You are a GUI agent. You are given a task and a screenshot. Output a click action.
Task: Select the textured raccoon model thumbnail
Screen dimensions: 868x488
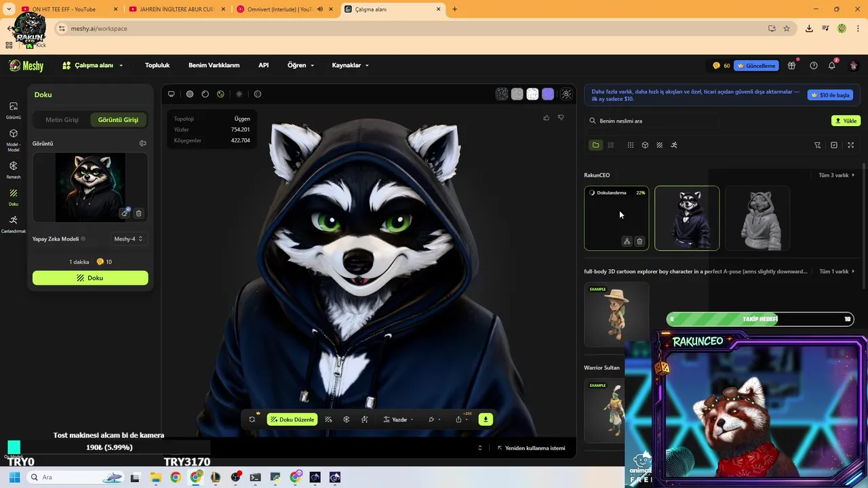[687, 218]
